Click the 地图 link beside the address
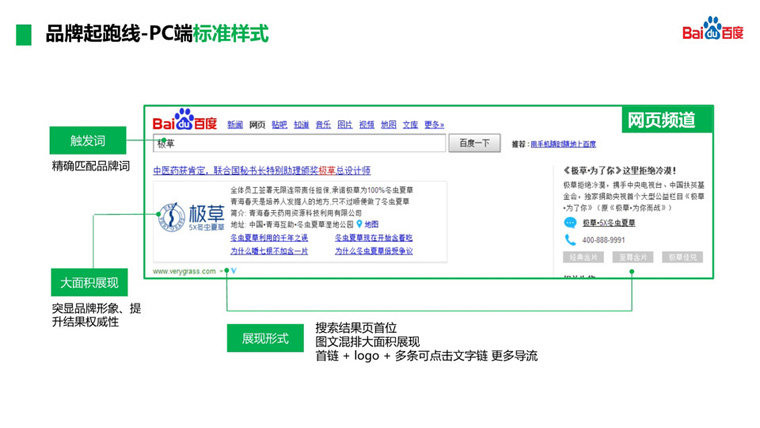 click(x=371, y=224)
